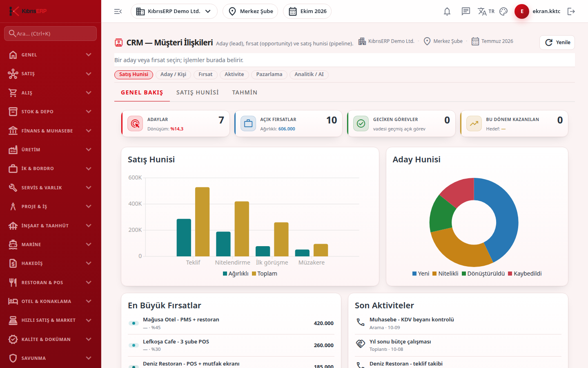This screenshot has height=368, width=588.
Task: Click the KıbrısERP logo
Action: point(28,11)
